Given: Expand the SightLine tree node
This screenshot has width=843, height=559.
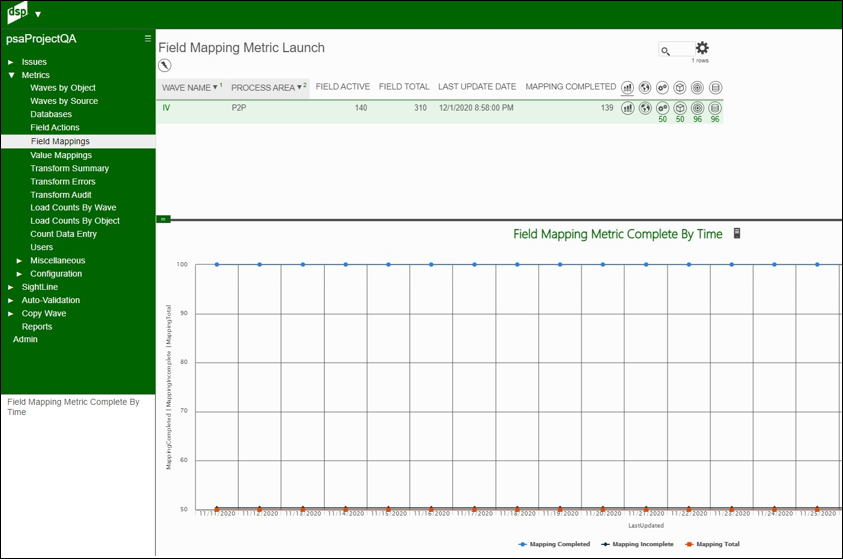Looking at the screenshot, I should pyautogui.click(x=11, y=288).
